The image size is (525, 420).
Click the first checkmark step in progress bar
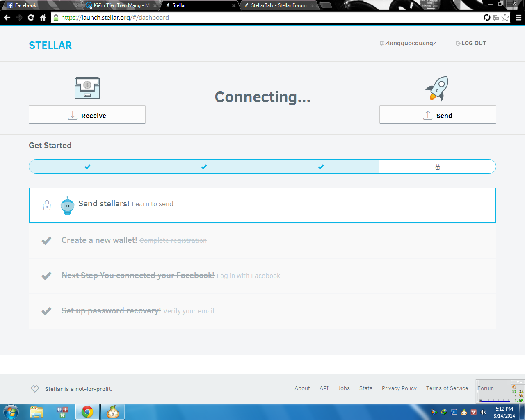click(87, 167)
